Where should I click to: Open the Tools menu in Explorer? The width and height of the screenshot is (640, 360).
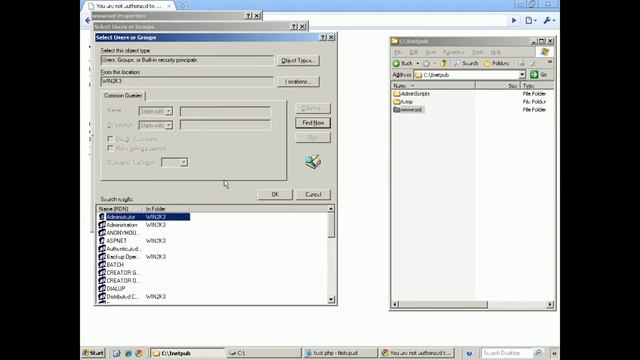478,52
